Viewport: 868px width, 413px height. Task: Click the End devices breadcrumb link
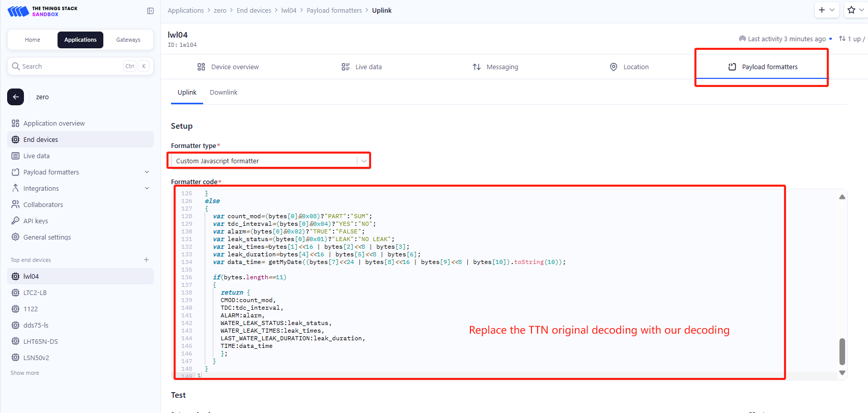tap(254, 10)
